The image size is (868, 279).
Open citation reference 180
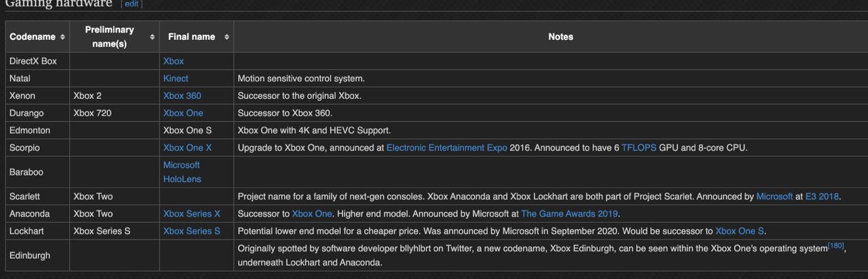(x=835, y=246)
